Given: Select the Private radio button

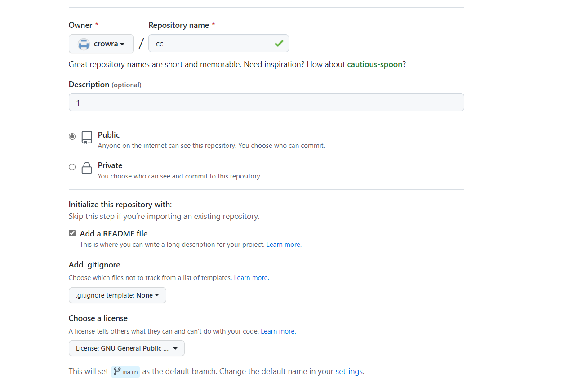Looking at the screenshot, I should [72, 167].
